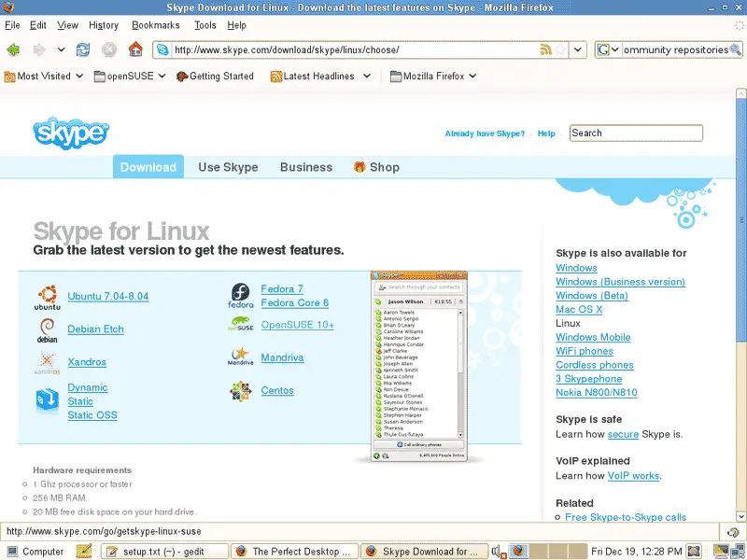Click the search magnifier in Firefox search box
Screen dimensions: 747x560
pos(736,49)
